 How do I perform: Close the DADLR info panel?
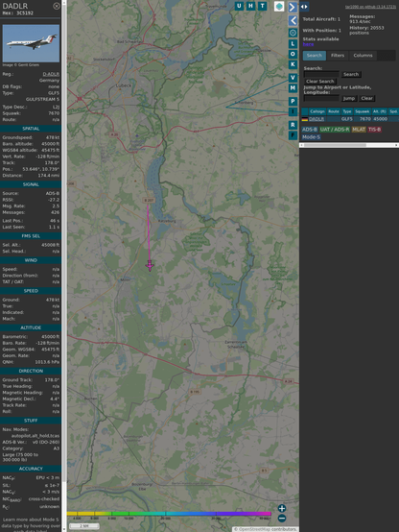click(x=57, y=6)
